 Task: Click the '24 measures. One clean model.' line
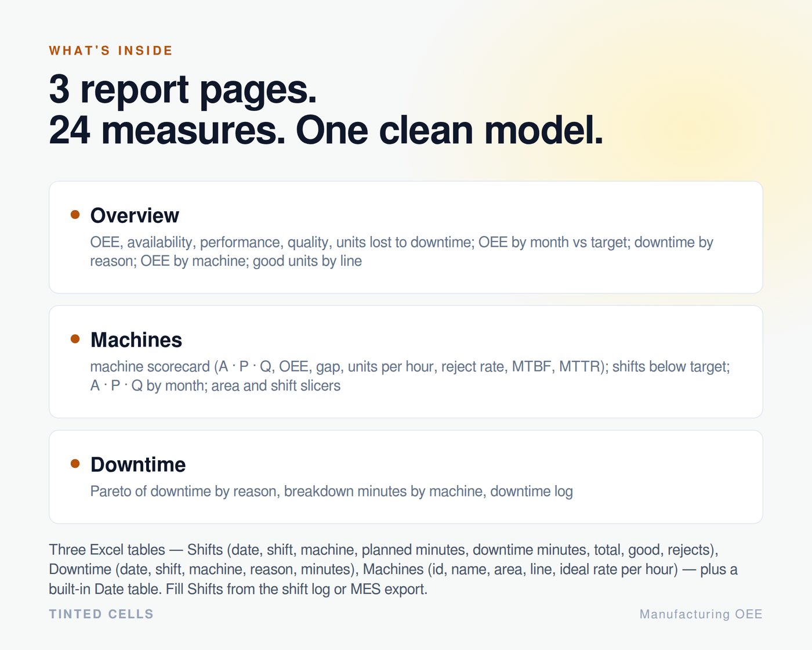pos(326,130)
